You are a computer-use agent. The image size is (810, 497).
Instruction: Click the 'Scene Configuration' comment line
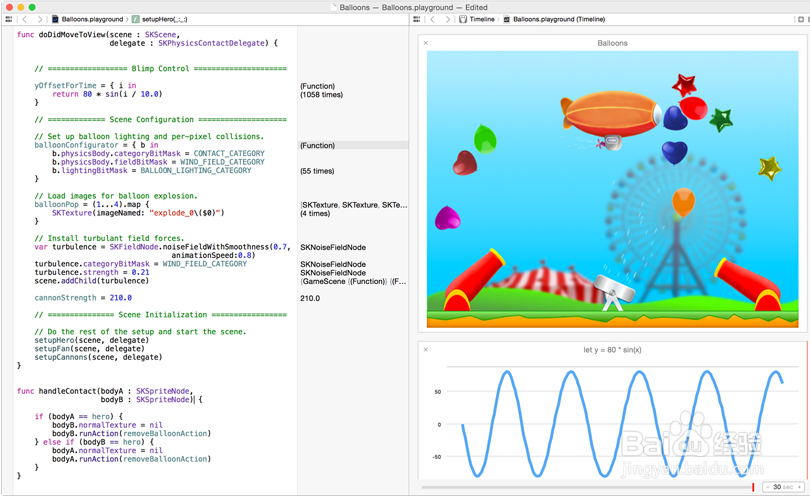160,119
